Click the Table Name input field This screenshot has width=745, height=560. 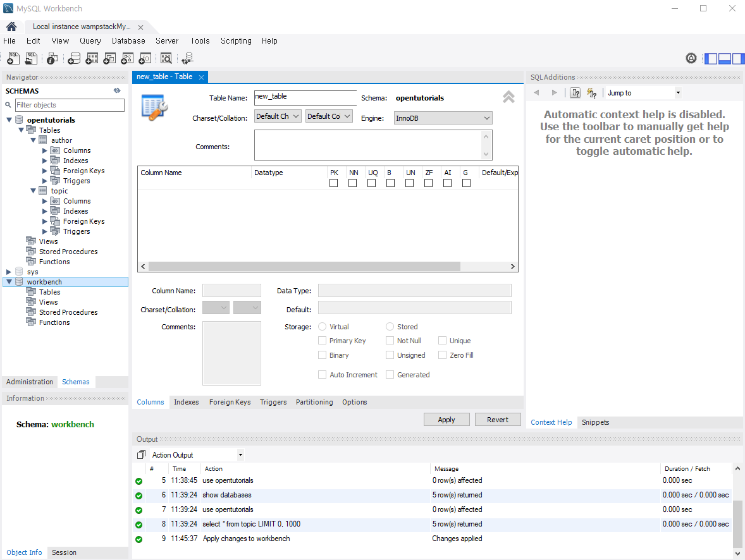tap(305, 97)
